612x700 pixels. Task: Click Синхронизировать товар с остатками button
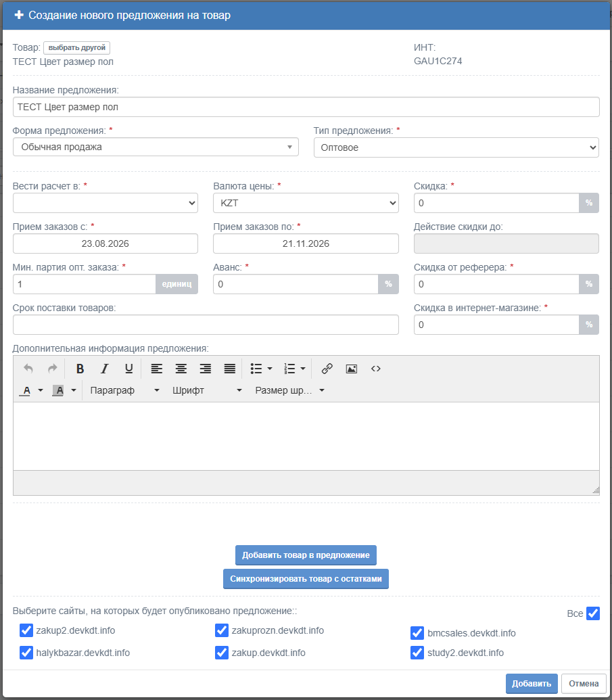(x=306, y=579)
